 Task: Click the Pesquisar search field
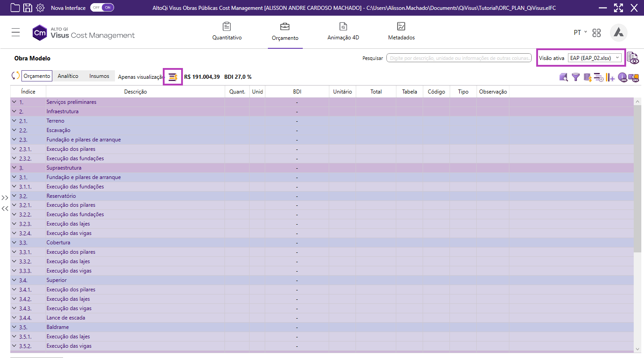point(458,58)
